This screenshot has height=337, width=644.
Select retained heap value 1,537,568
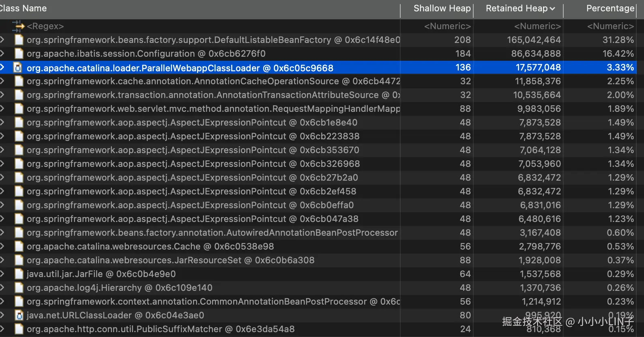540,274
